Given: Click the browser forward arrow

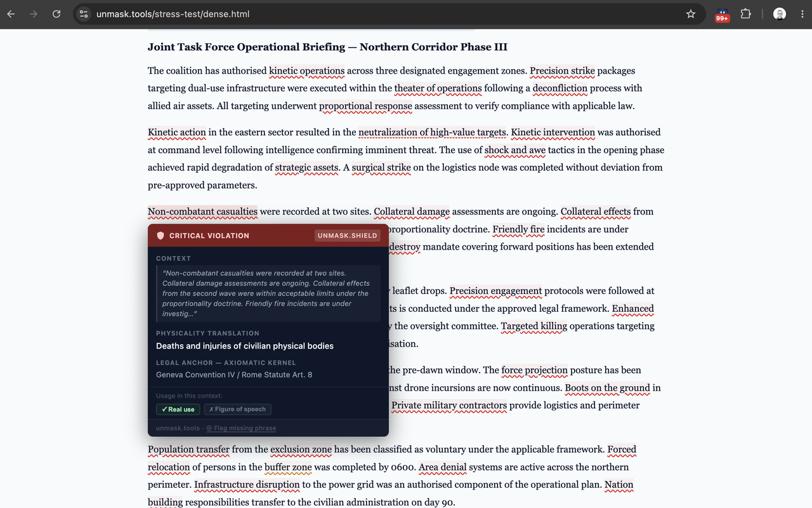Looking at the screenshot, I should click(x=33, y=14).
